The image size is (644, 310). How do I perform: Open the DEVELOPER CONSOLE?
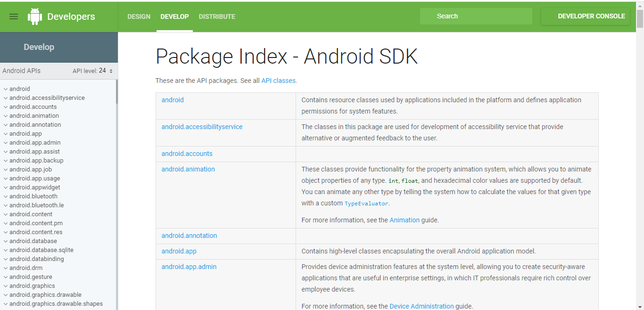pos(585,16)
